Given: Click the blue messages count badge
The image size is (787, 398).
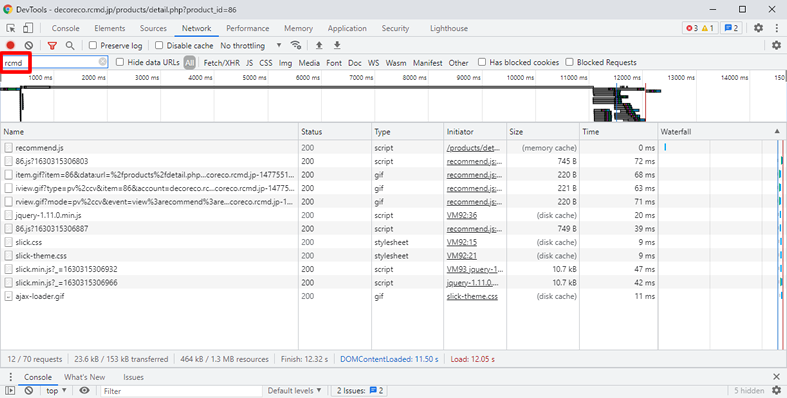Looking at the screenshot, I should point(731,28).
